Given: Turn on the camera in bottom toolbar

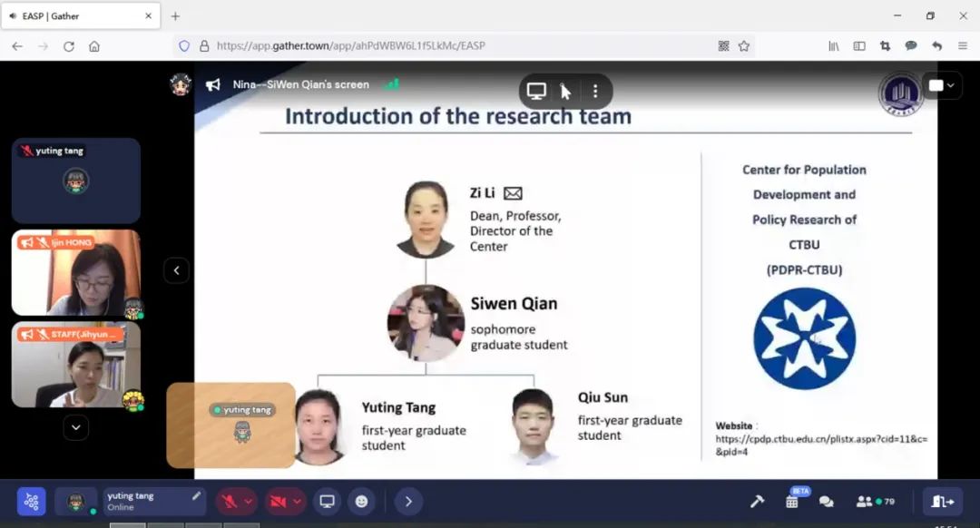Looking at the screenshot, I should point(278,502).
